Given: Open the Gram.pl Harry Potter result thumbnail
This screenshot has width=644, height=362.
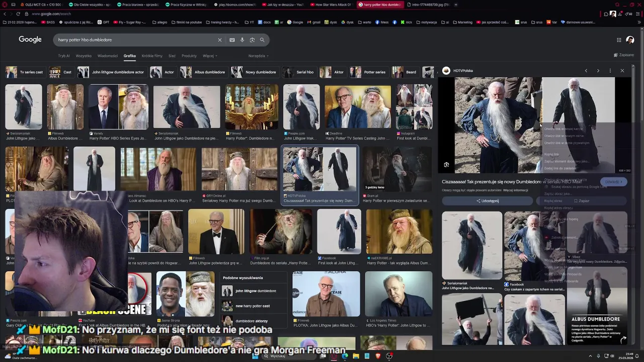Looking at the screenshot, I should pos(397,169).
